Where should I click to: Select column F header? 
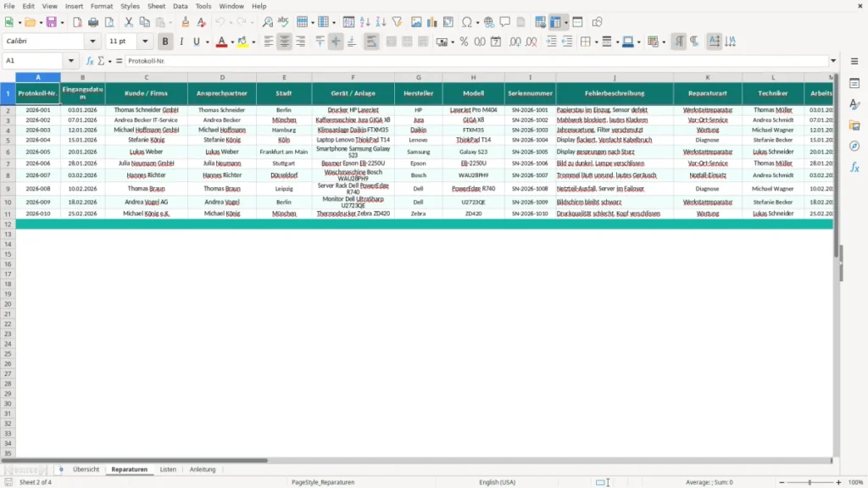(x=353, y=77)
